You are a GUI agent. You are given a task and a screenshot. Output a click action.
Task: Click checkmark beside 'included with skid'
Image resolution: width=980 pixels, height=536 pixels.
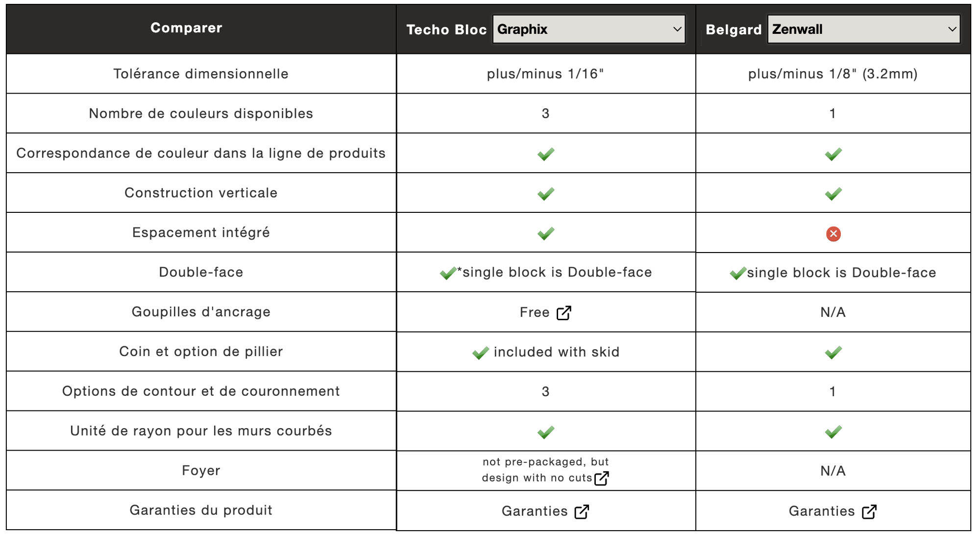[x=481, y=353]
